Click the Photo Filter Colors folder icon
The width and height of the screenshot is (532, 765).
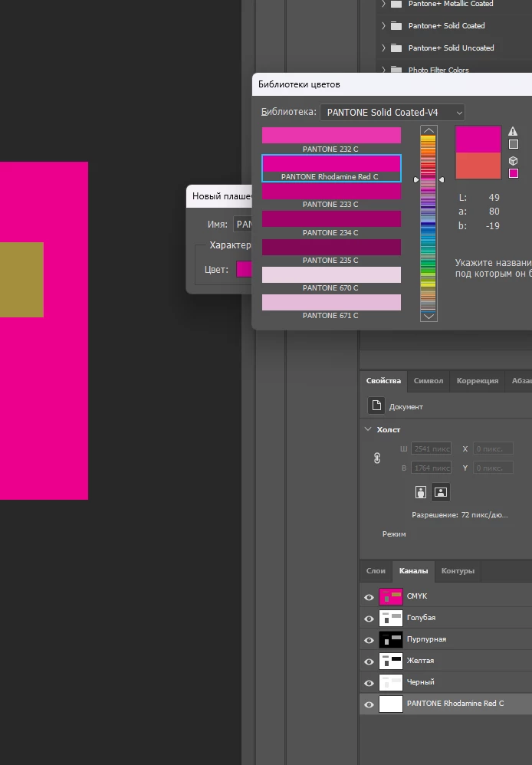click(x=396, y=70)
